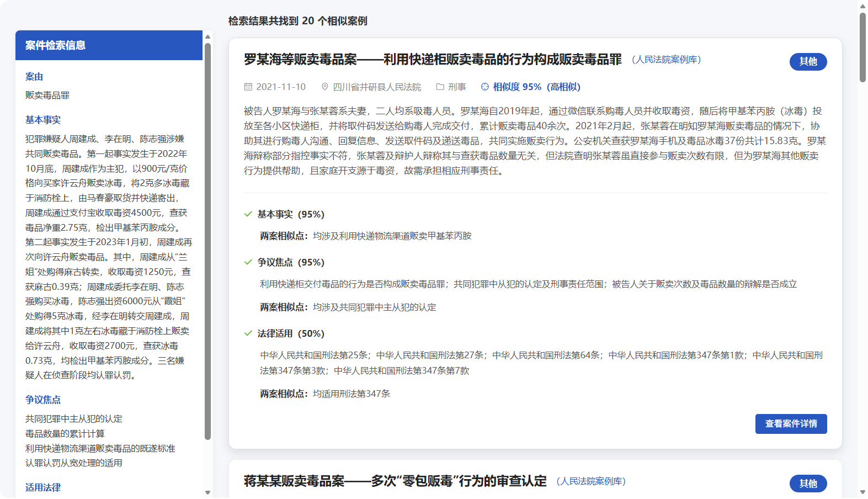Viewport: 868px width, 499px height.
Task: Click the up arrow of the left panel scrollbar
Action: click(208, 37)
